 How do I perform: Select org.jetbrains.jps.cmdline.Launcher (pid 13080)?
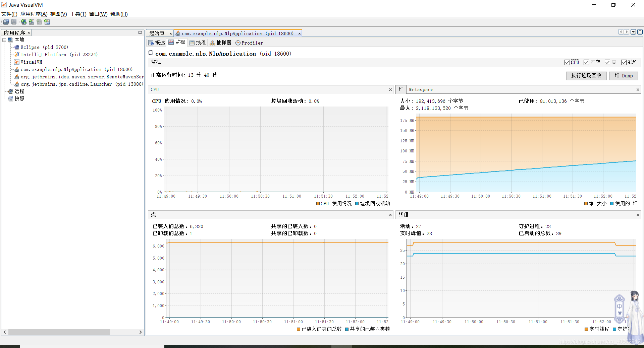click(x=82, y=84)
